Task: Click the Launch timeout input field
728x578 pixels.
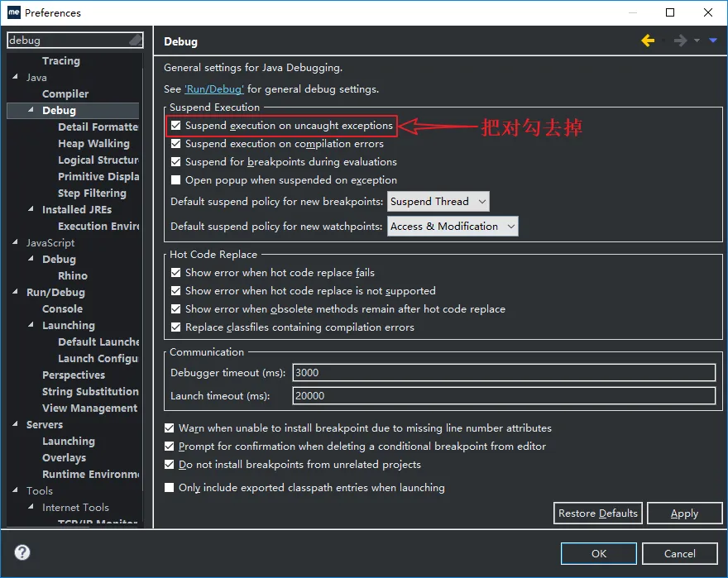Action: tap(504, 396)
